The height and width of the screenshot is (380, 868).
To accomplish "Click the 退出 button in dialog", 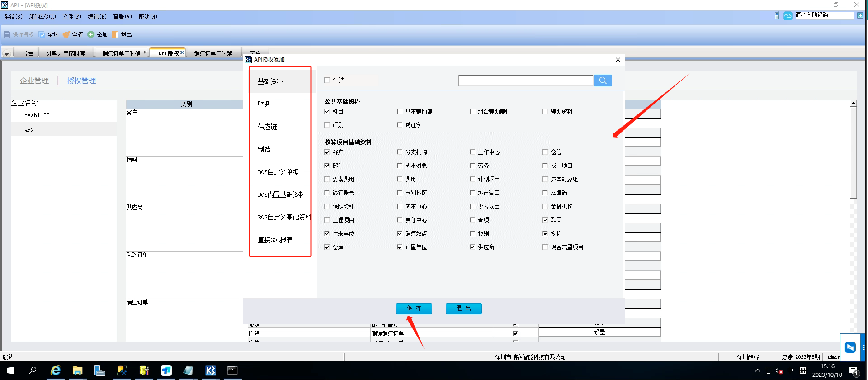I will pyautogui.click(x=464, y=309).
